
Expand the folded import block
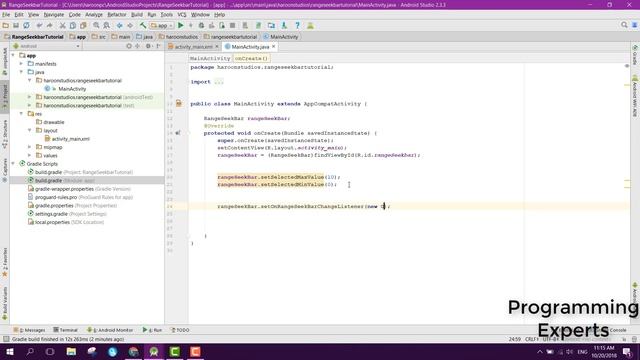coord(219,82)
